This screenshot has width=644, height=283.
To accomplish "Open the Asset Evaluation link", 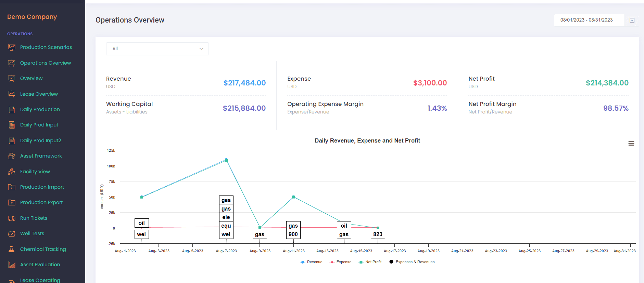I will coord(40,265).
